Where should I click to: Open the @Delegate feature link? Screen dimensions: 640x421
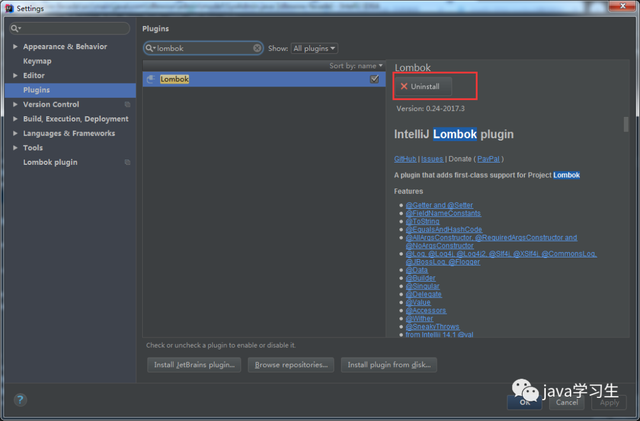tap(424, 294)
